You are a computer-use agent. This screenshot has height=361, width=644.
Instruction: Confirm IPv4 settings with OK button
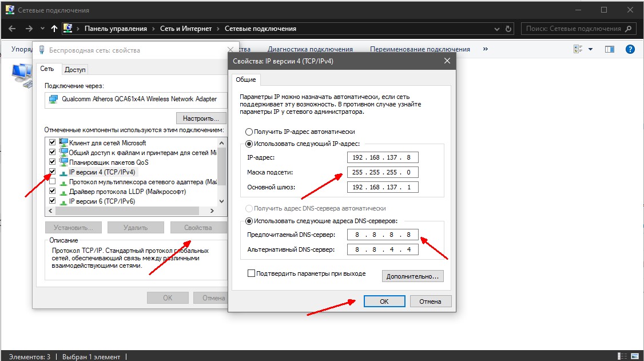click(384, 302)
